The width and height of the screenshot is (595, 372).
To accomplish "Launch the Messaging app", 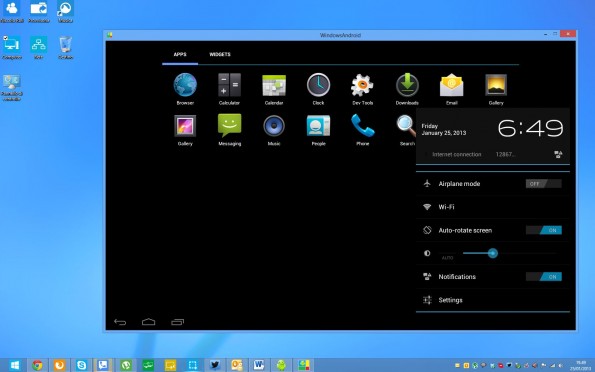I will click(230, 126).
